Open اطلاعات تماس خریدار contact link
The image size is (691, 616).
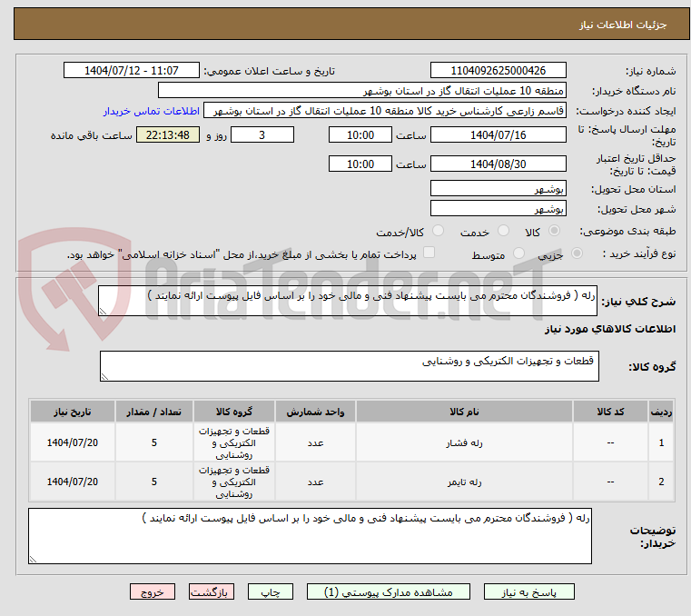tap(152, 111)
